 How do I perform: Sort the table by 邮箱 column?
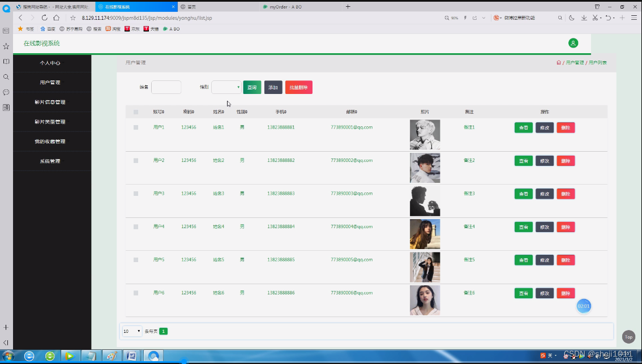[352, 112]
